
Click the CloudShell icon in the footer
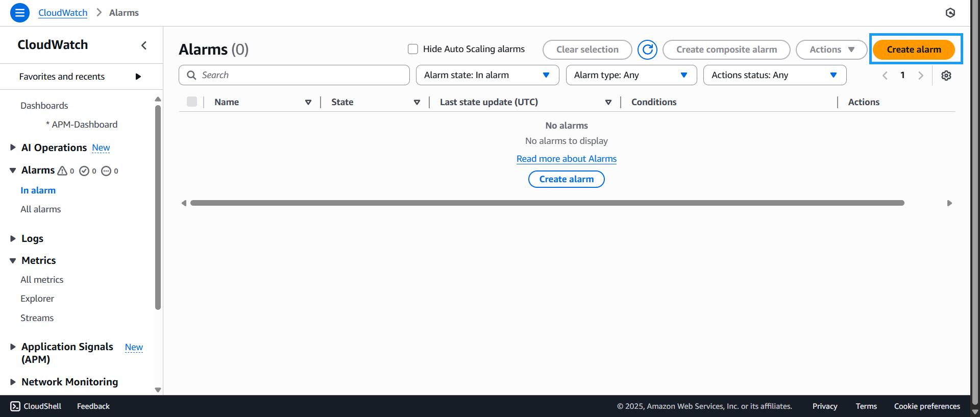15,406
